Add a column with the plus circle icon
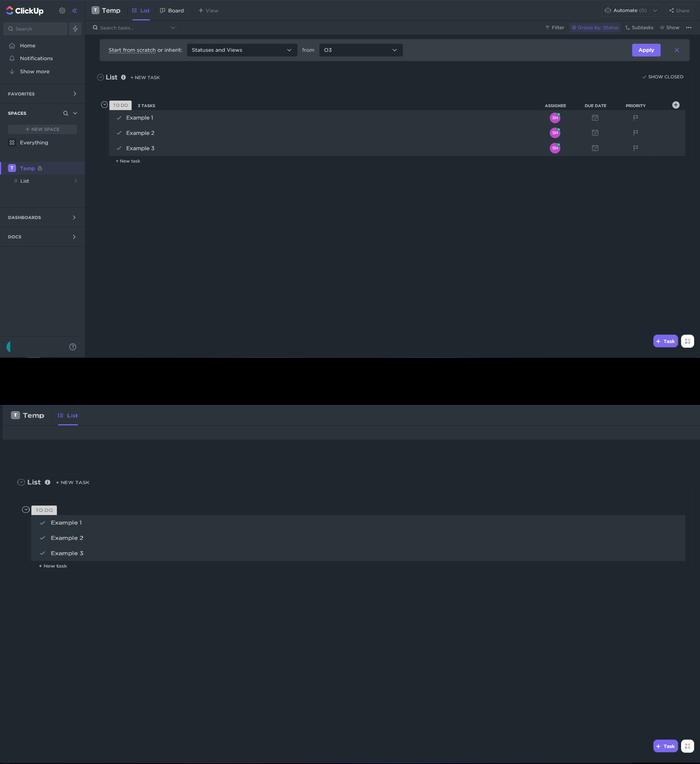The height and width of the screenshot is (764, 700). 676,105
